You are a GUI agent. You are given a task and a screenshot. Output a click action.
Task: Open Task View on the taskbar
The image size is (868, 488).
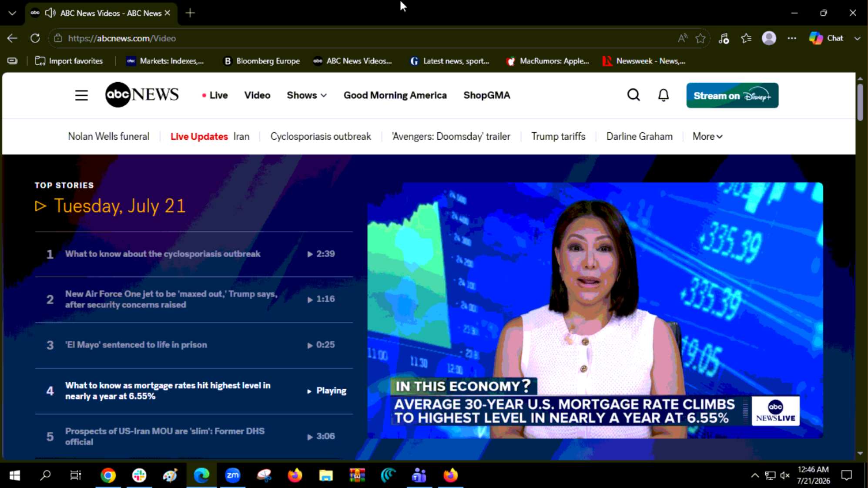coord(76,475)
